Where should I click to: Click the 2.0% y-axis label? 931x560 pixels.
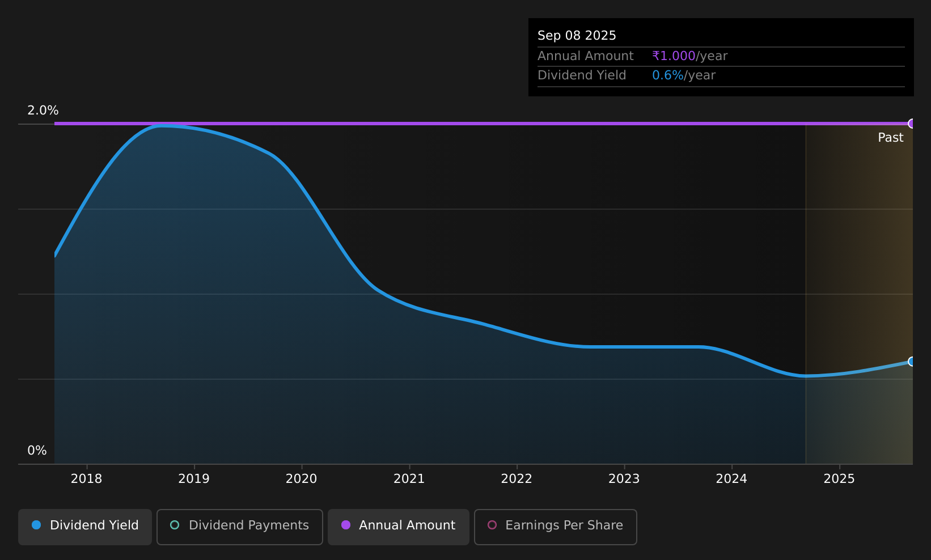pos(43,111)
